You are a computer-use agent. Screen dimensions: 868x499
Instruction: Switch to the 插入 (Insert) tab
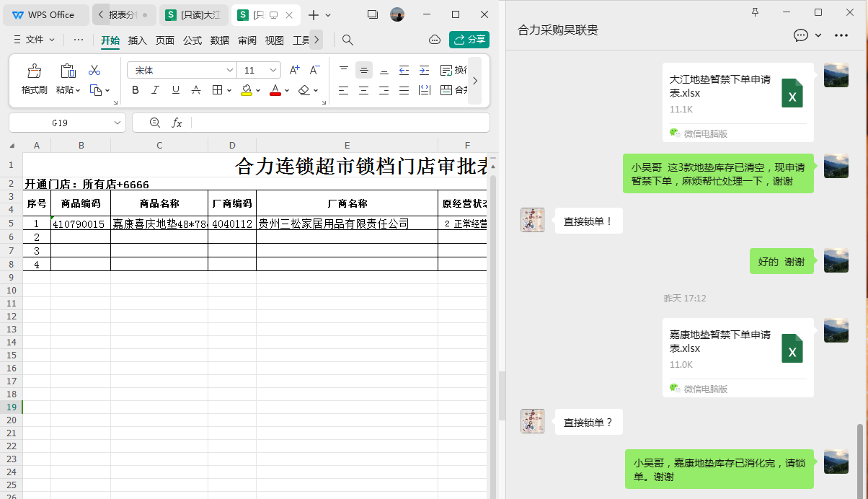click(137, 40)
